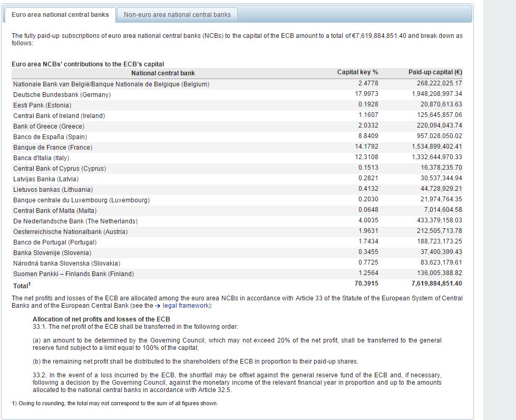The width and height of the screenshot is (516, 420).
Task: Click Spain's capital key value 8.8409
Action: 368,136
